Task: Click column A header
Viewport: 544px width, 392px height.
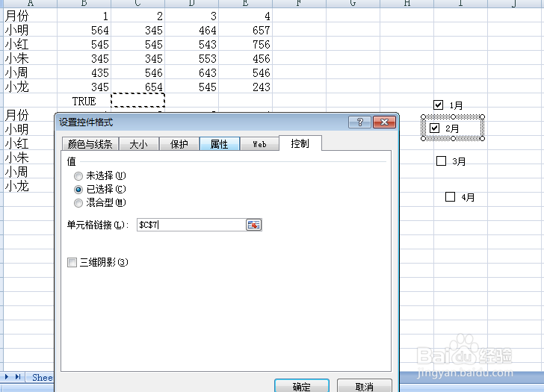Action: click(x=30, y=4)
